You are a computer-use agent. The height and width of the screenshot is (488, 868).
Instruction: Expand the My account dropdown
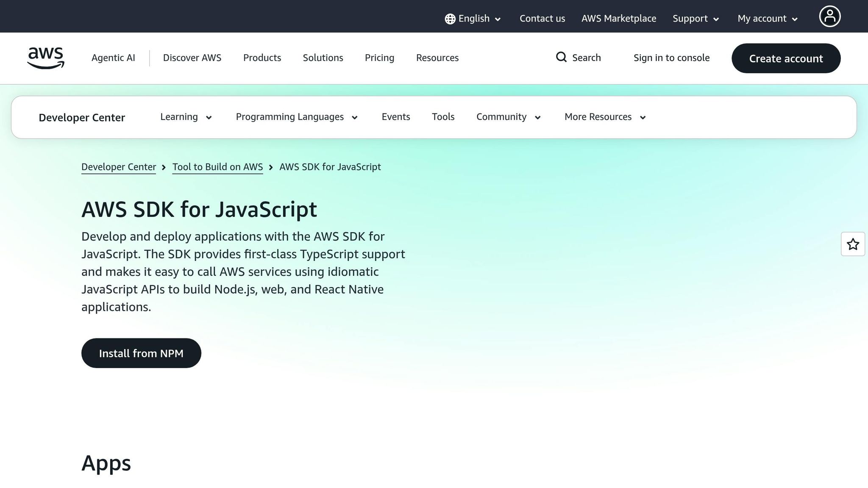[768, 19]
